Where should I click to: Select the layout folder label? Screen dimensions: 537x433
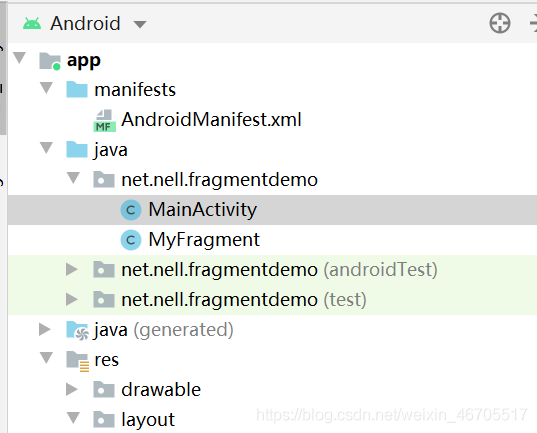(148, 420)
